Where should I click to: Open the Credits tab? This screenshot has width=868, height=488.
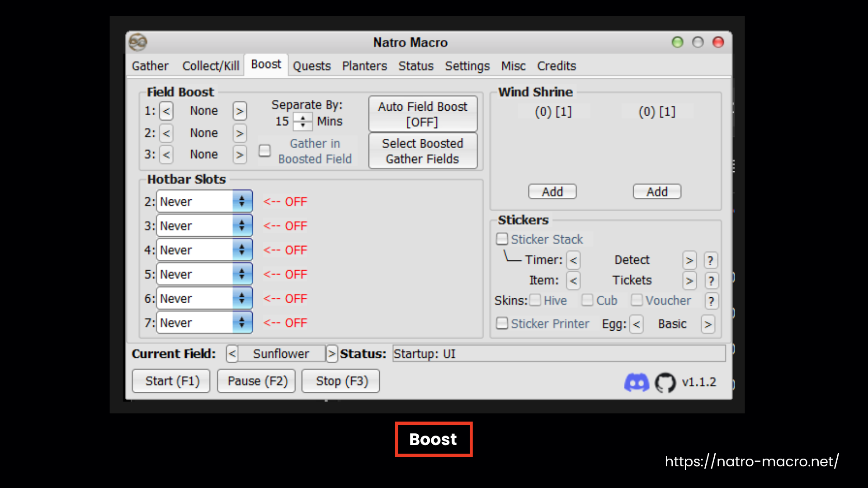557,66
